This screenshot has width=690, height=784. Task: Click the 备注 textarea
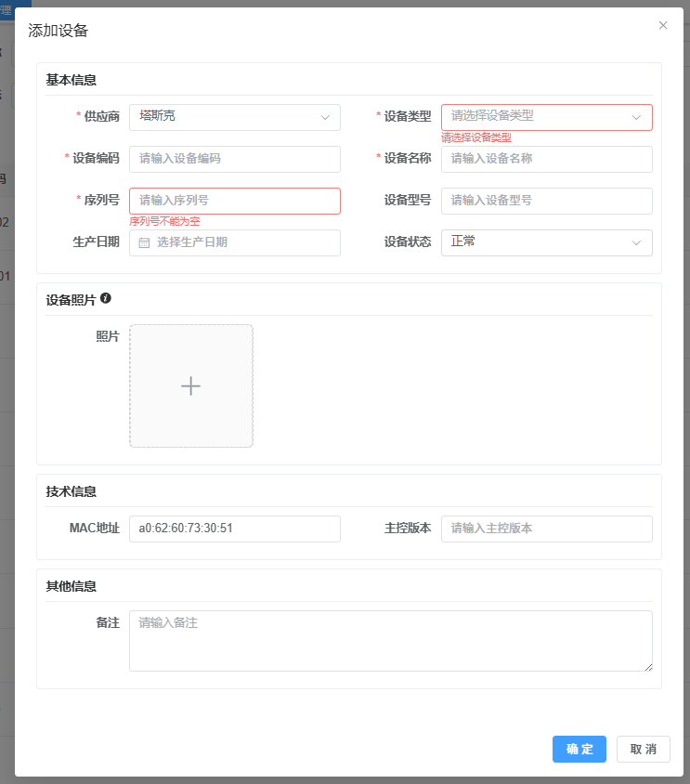point(390,640)
